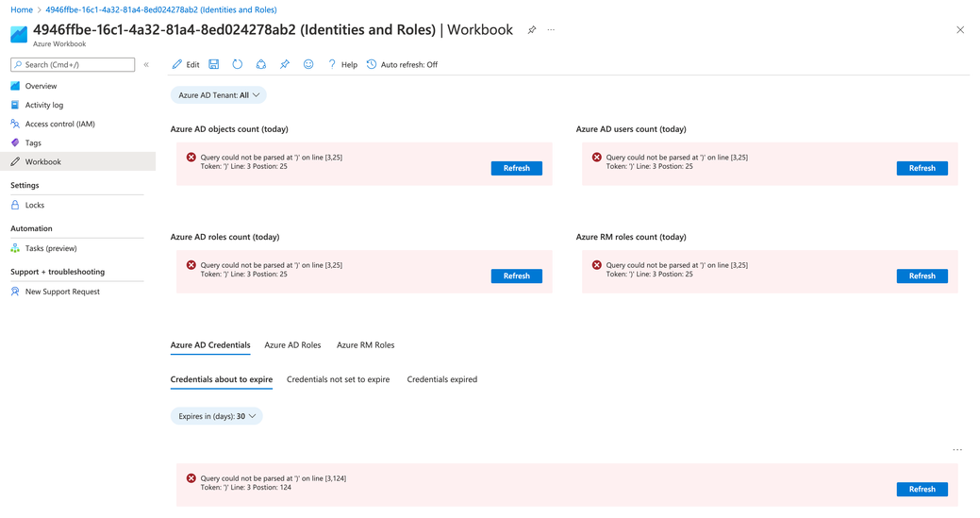Click the Access control people icon
The width and height of the screenshot is (980, 518).
point(15,124)
